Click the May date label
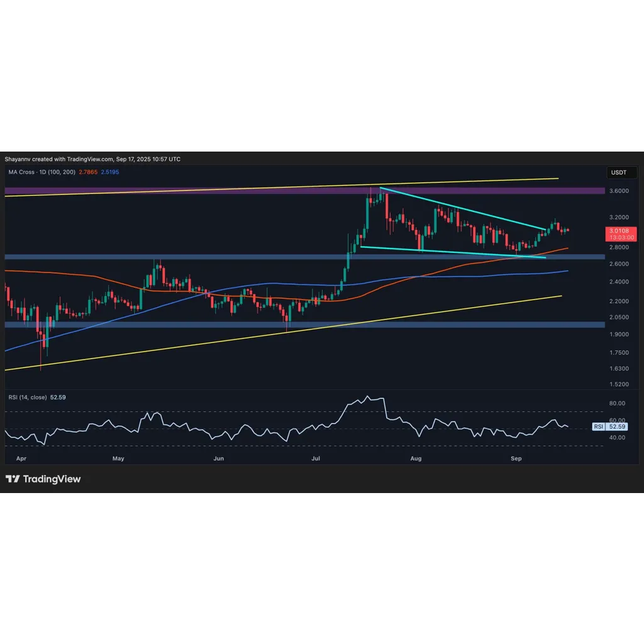Viewport: 644px width, 644px height. click(118, 458)
